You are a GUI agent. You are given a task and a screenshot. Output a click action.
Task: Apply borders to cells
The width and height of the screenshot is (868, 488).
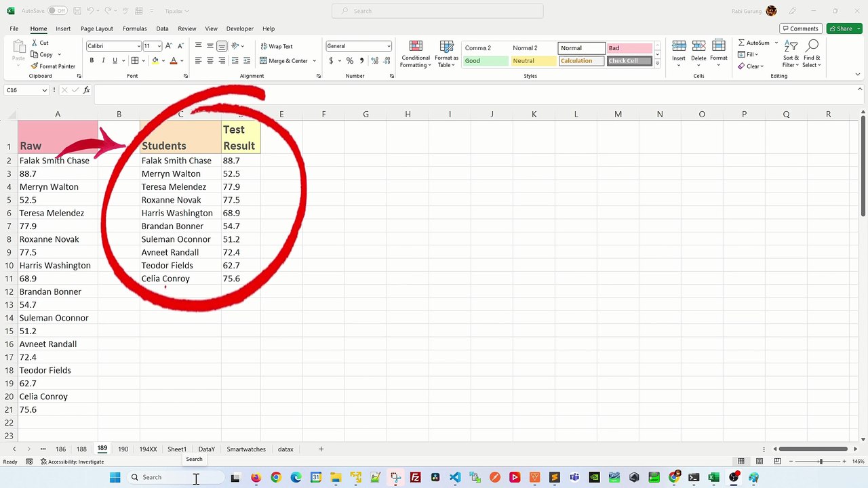coord(134,60)
